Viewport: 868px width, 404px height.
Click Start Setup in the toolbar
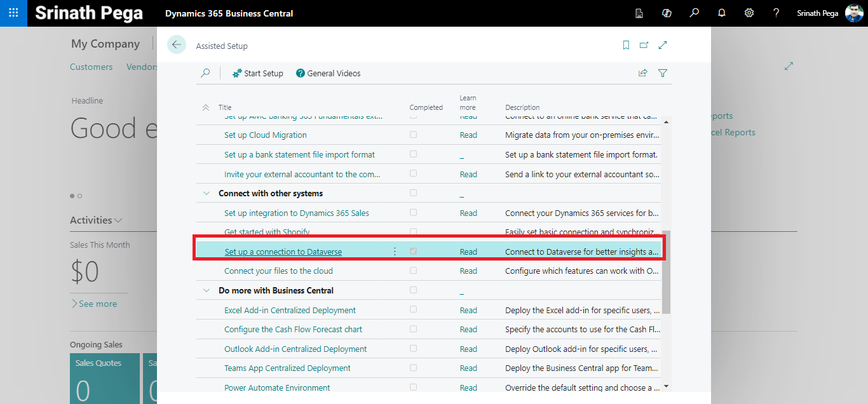tap(257, 73)
